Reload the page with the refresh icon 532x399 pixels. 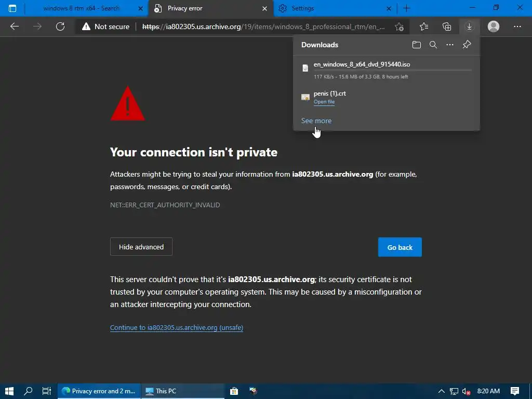[x=60, y=26]
